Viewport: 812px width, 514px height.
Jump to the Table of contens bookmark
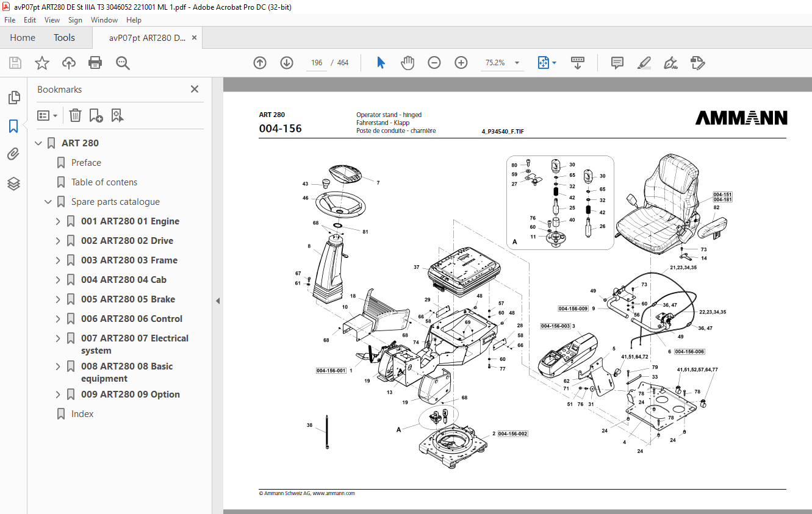[104, 182]
